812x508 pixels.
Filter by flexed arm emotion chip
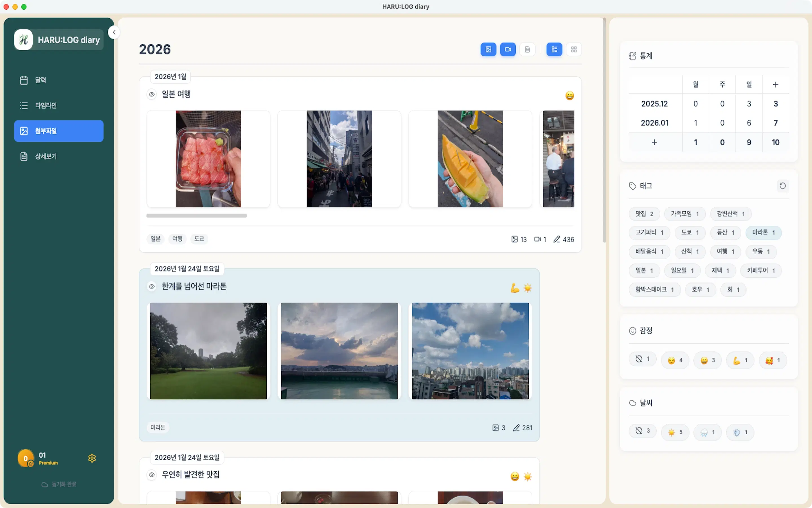[740, 360]
